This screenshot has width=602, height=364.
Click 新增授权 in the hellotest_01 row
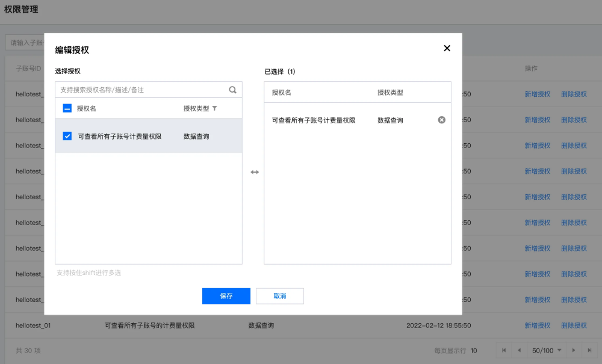537,325
